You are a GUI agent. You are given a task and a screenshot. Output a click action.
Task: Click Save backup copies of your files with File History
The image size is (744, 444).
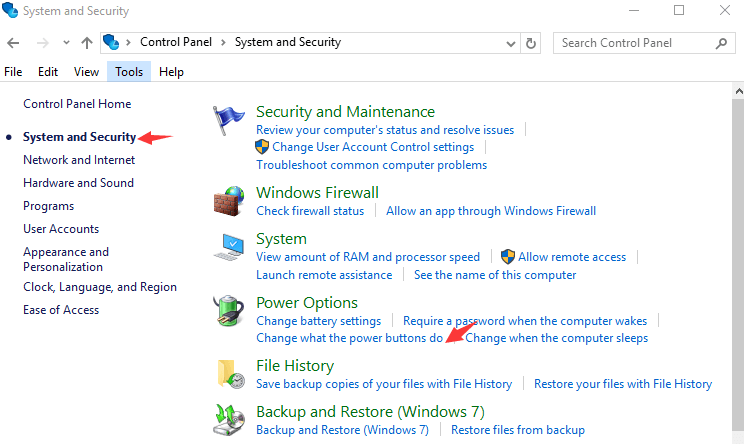tap(384, 384)
